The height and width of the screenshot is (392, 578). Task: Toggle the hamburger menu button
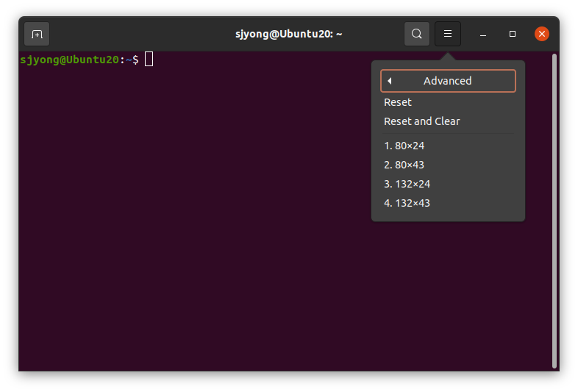click(x=448, y=34)
